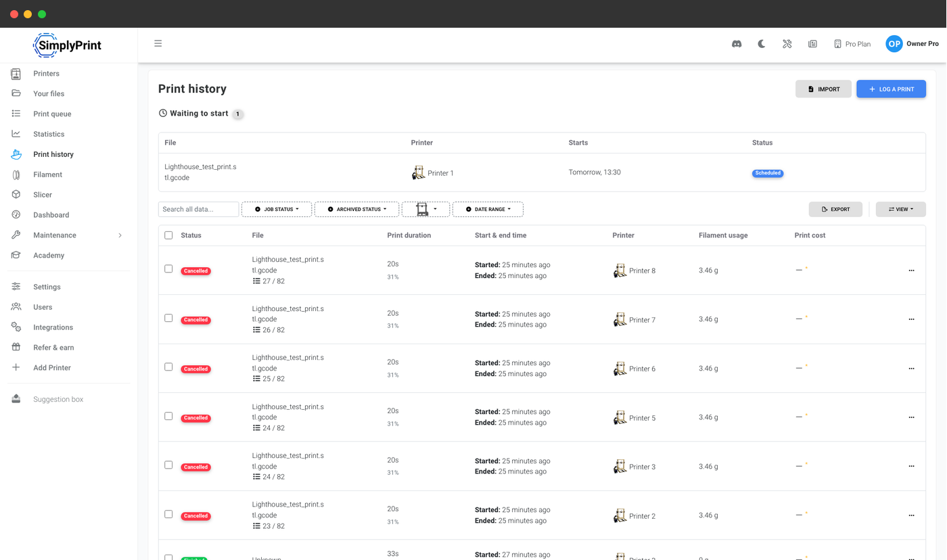Image resolution: width=947 pixels, height=560 pixels.
Task: Click the Users people icon
Action: point(16,307)
